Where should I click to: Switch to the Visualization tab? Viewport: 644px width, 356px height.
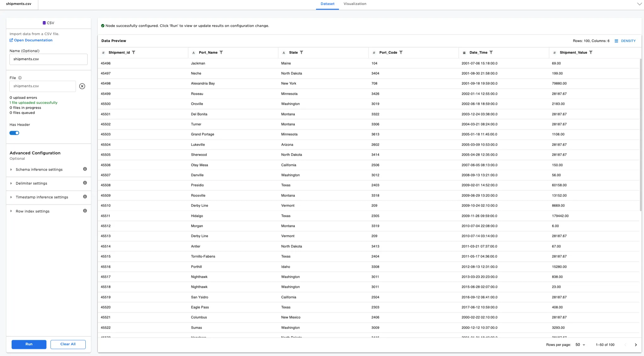point(355,4)
